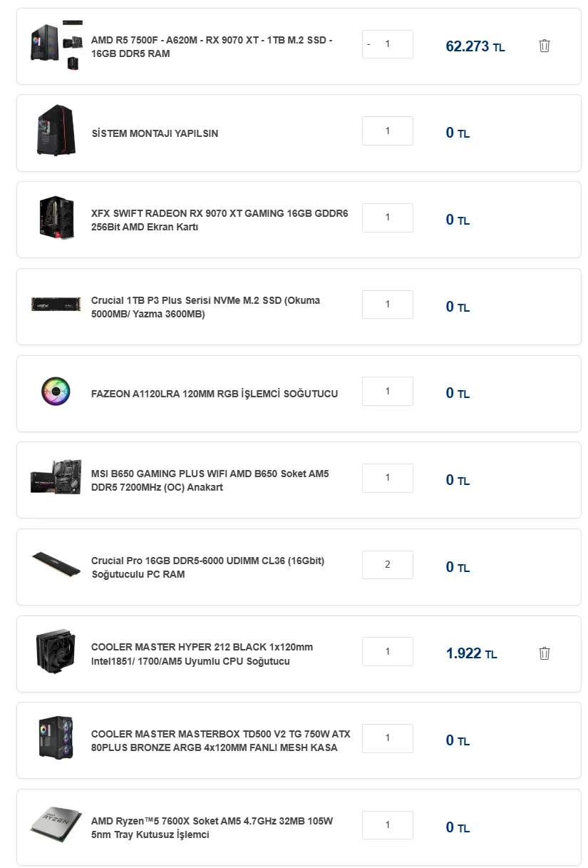
Task: Click the XFX Radeon RX 9070 XT image
Action: pos(56,219)
